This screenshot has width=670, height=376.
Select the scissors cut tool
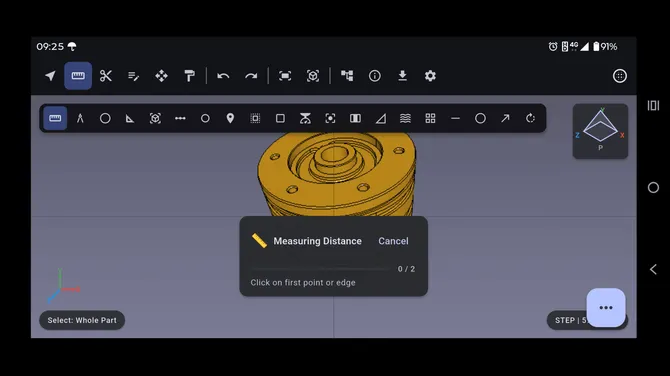point(106,76)
